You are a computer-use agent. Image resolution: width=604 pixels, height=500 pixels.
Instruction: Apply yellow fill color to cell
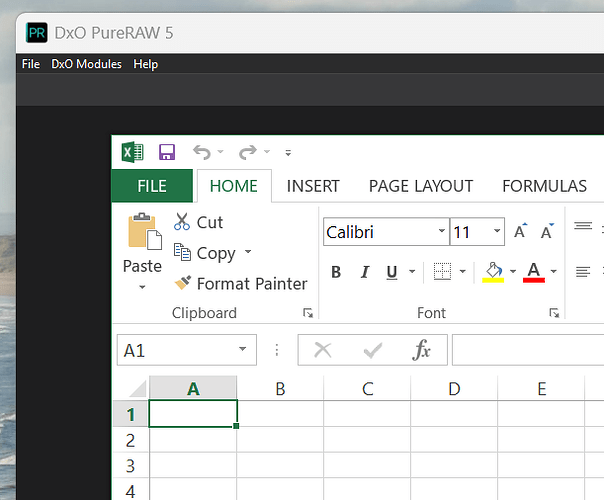pos(493,272)
